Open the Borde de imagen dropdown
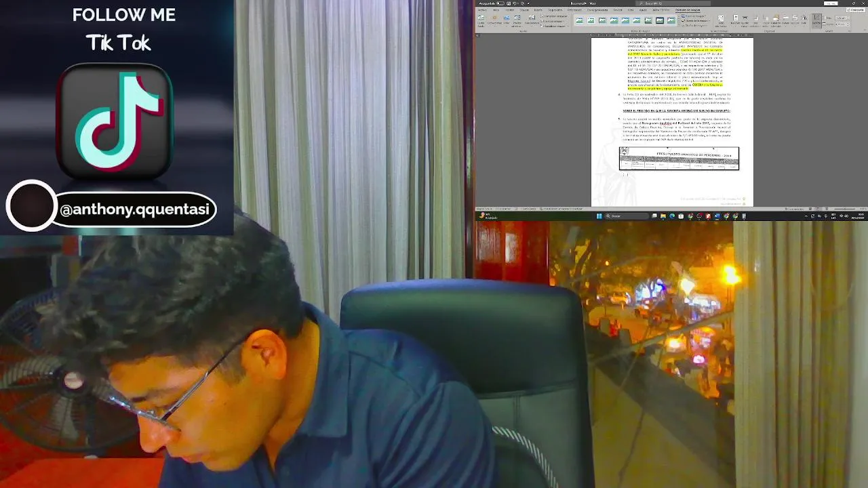The image size is (868, 488). 694,16
